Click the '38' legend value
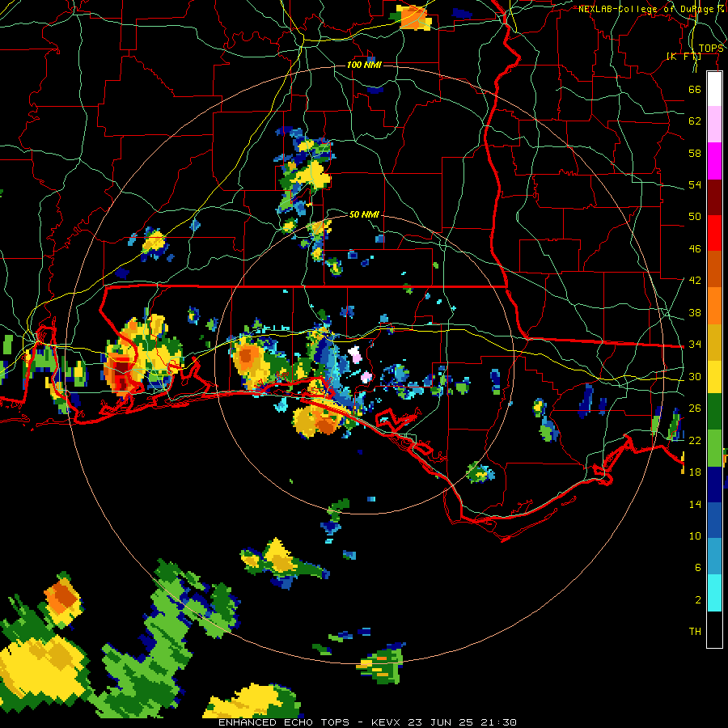Viewport: 728px width, 728px height. coord(695,312)
